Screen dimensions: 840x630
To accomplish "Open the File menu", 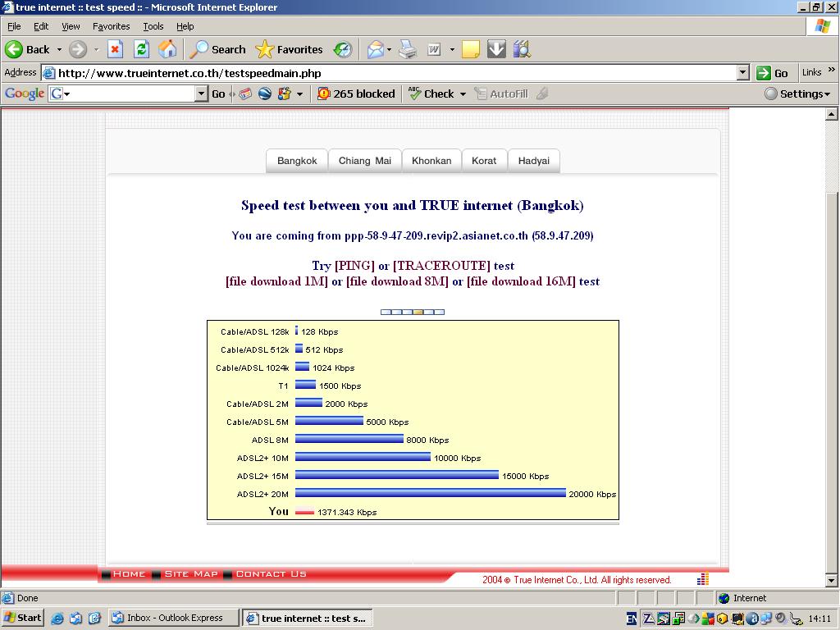I will pos(14,26).
